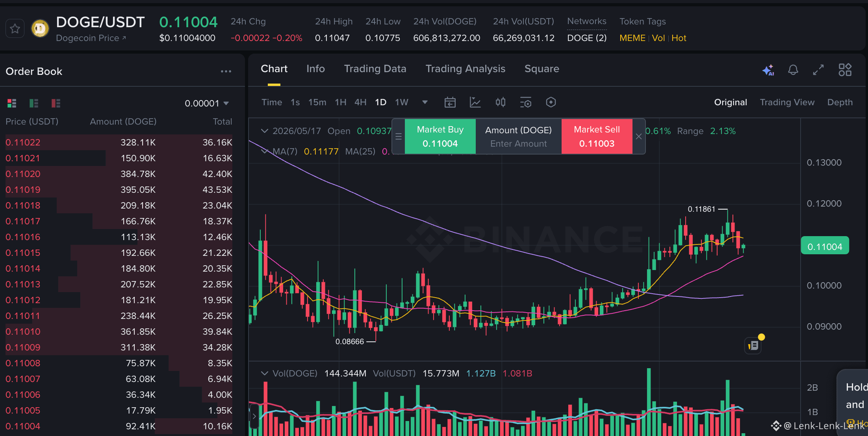This screenshot has height=436, width=868.
Task: Click the current price label 0.11004 on axis
Action: (825, 246)
